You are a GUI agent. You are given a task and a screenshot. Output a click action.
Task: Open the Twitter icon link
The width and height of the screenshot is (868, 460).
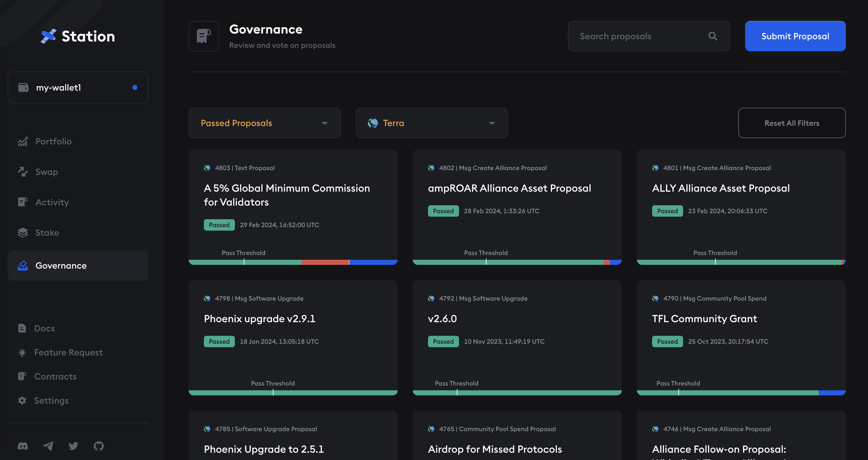(73, 446)
